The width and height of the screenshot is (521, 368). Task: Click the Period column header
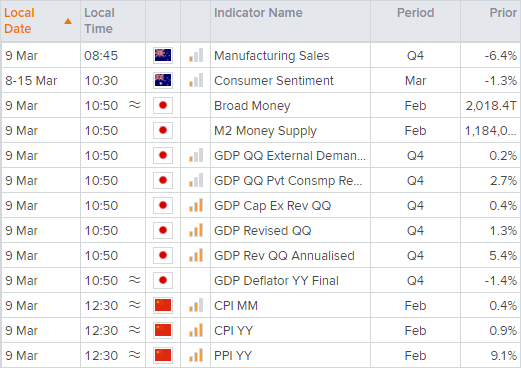click(x=415, y=13)
